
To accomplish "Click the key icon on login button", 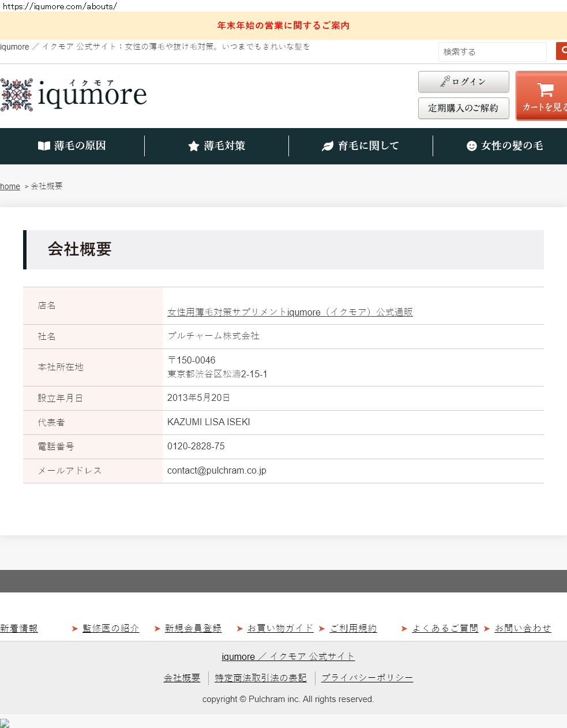I will coord(445,82).
